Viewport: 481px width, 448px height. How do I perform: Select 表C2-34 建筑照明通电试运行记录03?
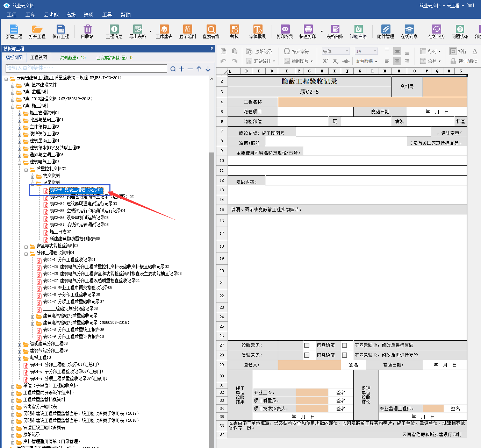pyautogui.click(x=83, y=204)
